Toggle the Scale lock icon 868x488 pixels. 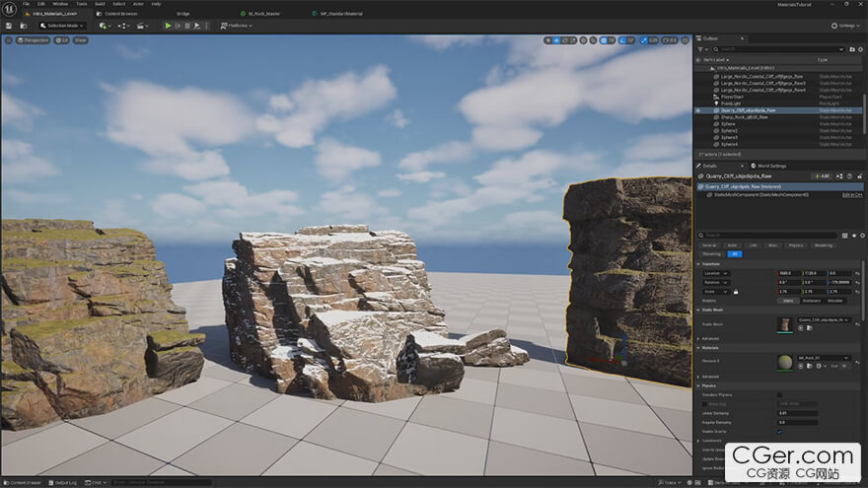(736, 292)
